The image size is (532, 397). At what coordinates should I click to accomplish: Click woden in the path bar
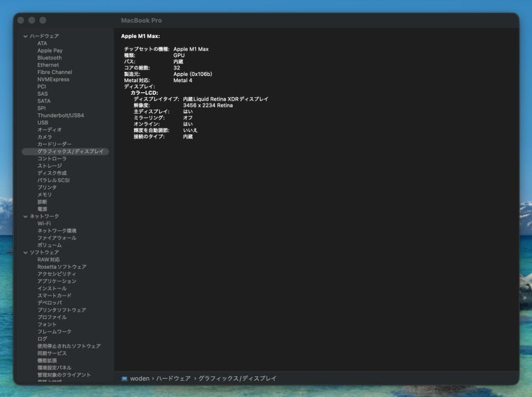tap(139, 379)
